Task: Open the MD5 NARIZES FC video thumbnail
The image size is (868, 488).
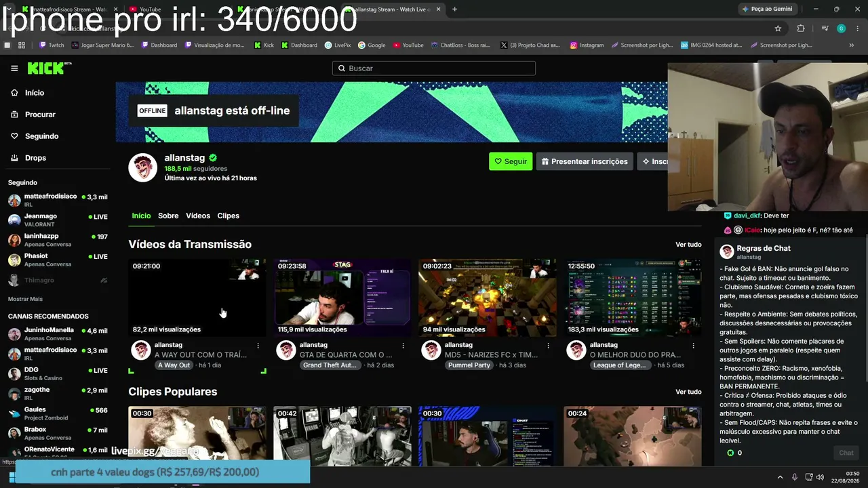Action: (488, 298)
